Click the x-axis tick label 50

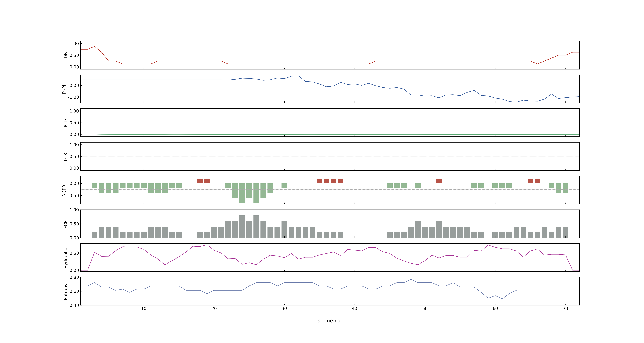[x=425, y=309]
